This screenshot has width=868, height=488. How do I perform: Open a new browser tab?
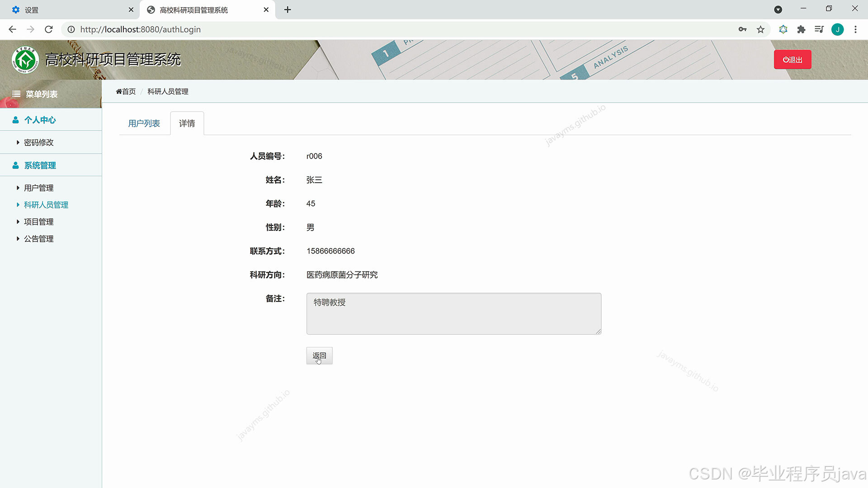(x=288, y=9)
